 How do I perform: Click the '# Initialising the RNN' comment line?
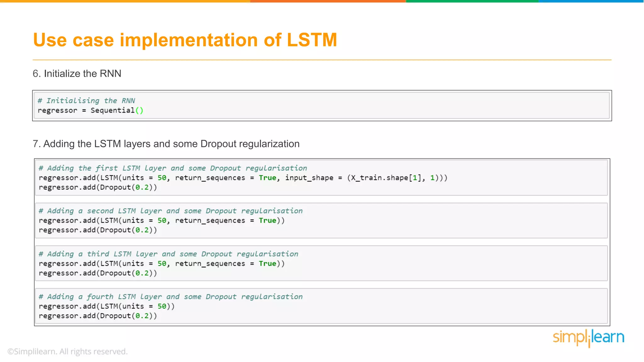point(86,101)
